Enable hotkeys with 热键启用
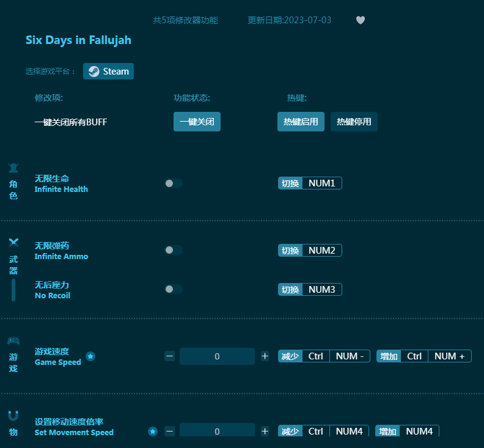Screen dimensions: 484x448 tap(301, 122)
